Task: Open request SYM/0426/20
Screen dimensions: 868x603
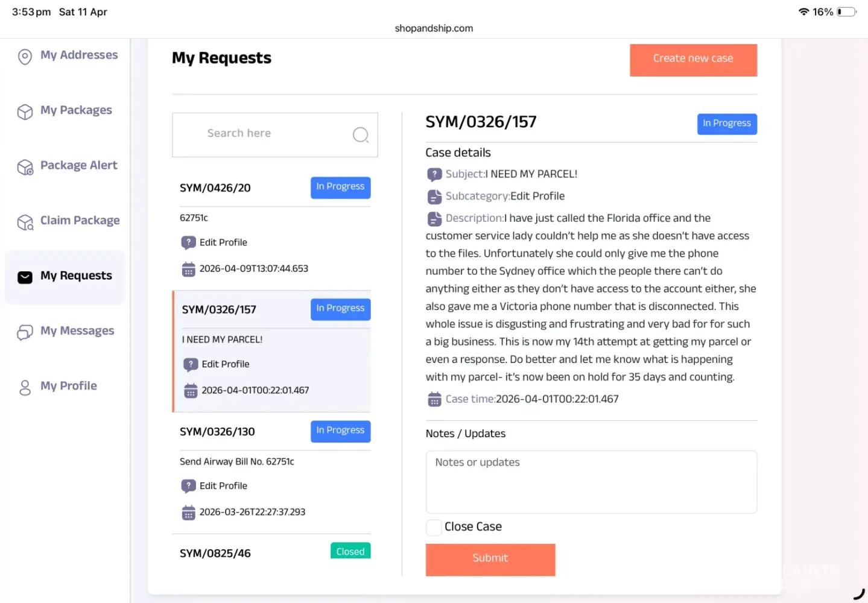Action: [x=215, y=188]
